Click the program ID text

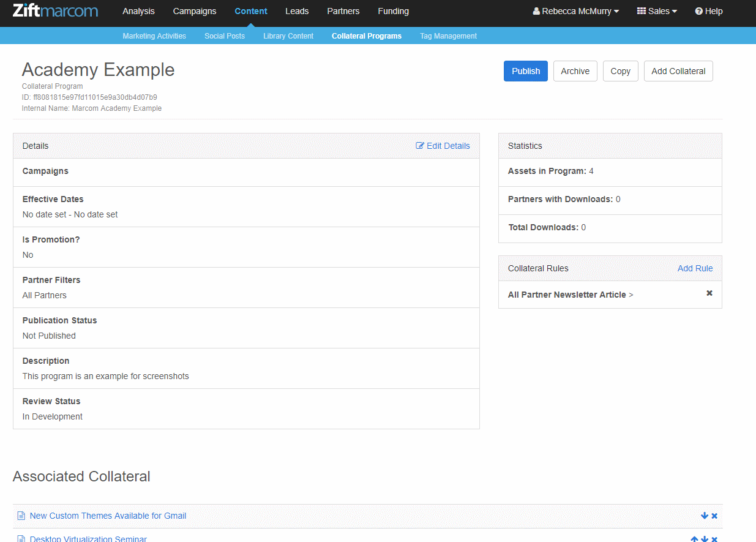(x=90, y=97)
